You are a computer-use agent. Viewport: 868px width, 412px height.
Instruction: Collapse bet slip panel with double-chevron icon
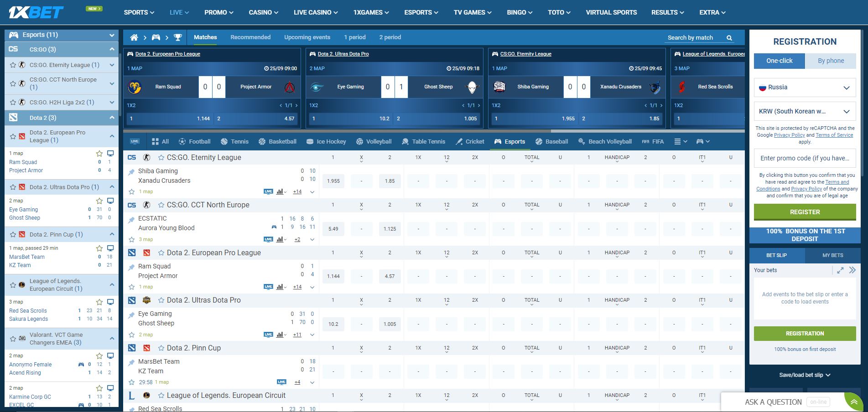(x=852, y=270)
